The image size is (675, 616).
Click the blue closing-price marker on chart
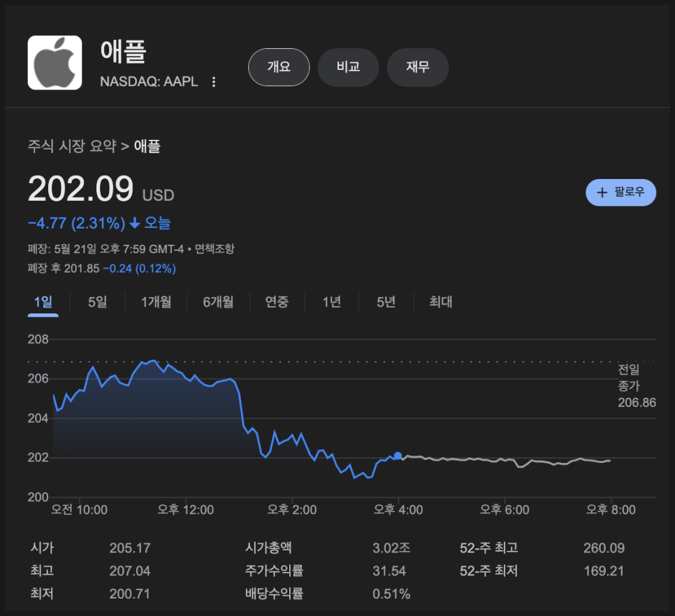[398, 456]
